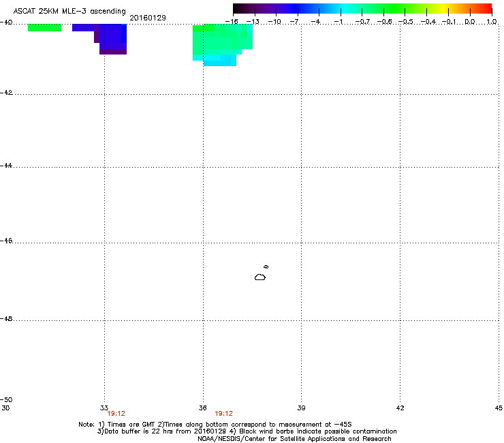
Task: Click the color bar label -0.5
Action: 406,22
